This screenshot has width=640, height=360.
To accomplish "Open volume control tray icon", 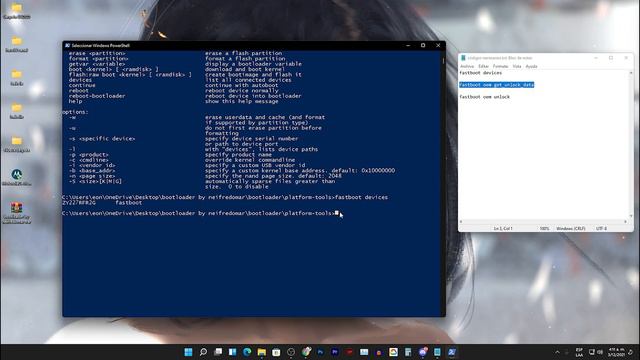I will (600, 352).
